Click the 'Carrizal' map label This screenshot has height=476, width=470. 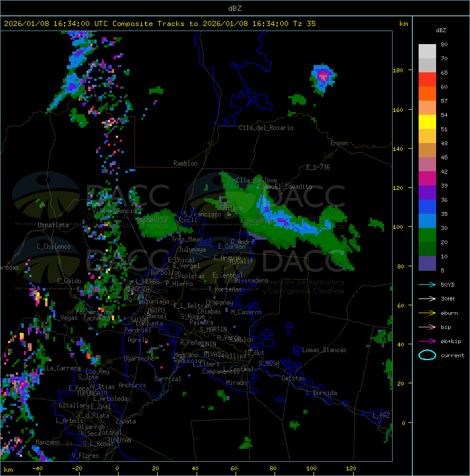click(x=168, y=379)
